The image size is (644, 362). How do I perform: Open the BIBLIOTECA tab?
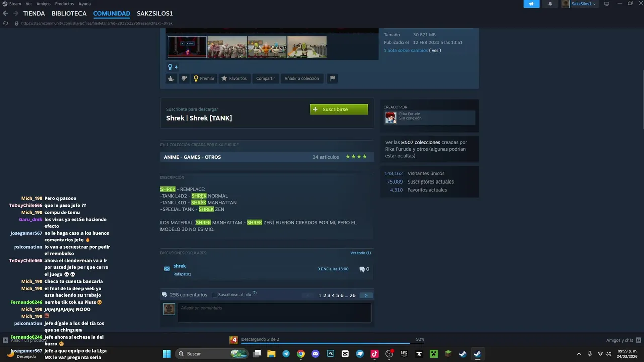pyautogui.click(x=69, y=14)
